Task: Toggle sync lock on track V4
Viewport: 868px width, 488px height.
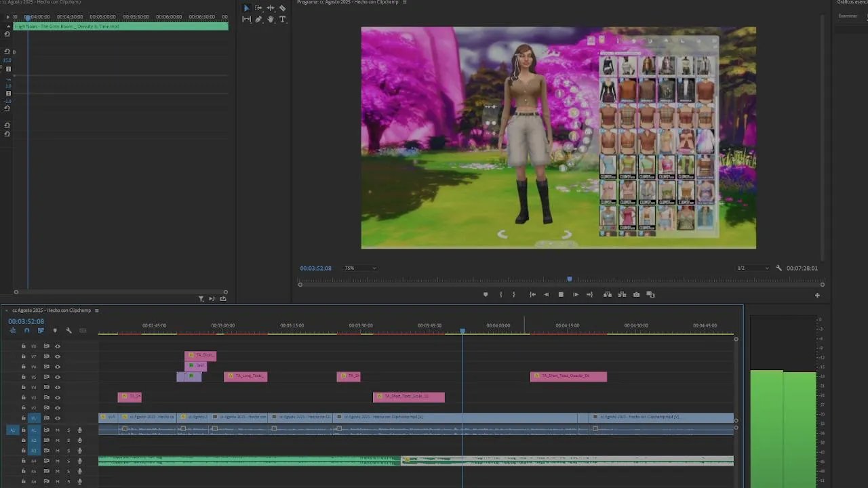Action: [x=46, y=388]
